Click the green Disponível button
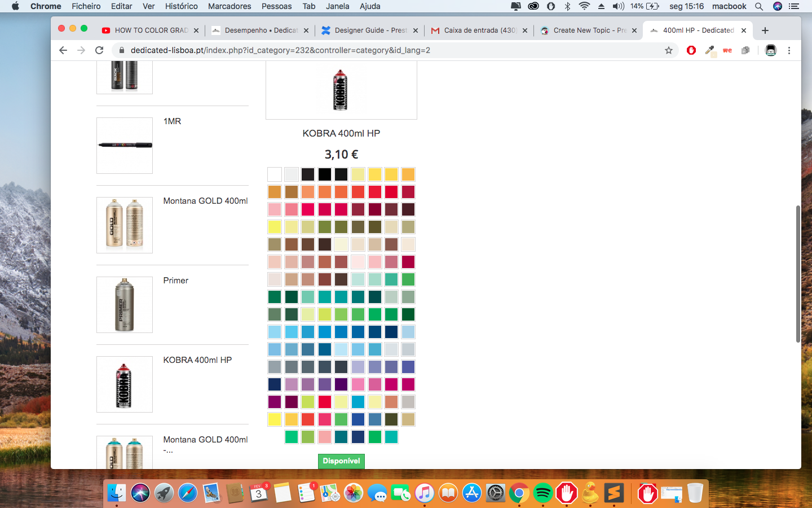Viewport: 812px width, 508px height. coord(341,461)
